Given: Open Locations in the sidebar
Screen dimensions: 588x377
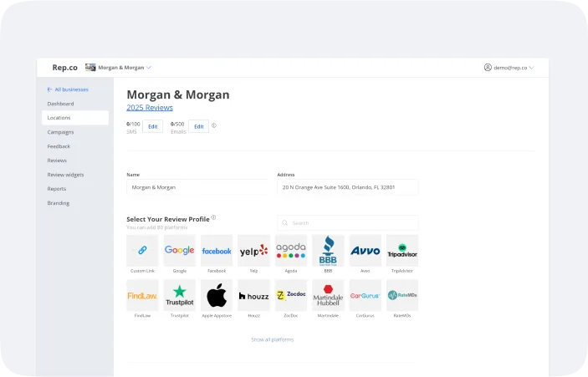Looking at the screenshot, I should (75, 118).
